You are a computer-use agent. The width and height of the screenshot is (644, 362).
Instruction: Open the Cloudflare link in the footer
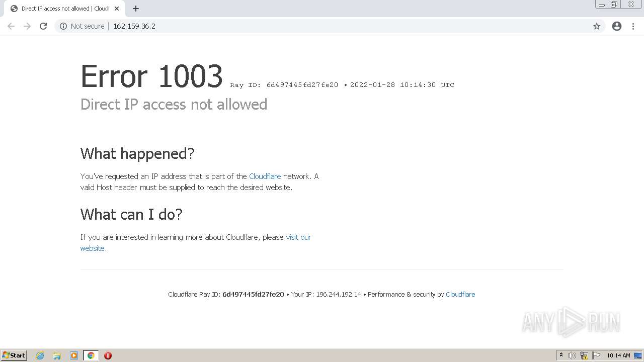[x=460, y=295]
